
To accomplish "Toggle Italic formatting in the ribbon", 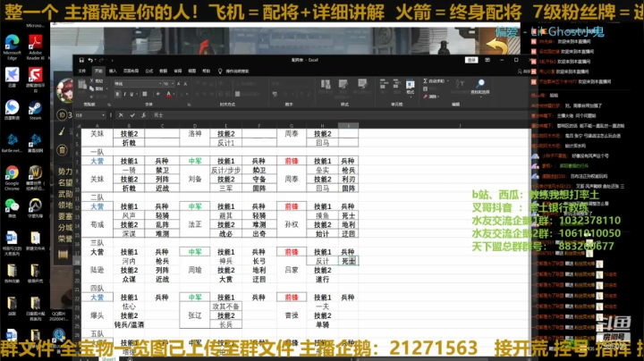I will pos(124,94).
